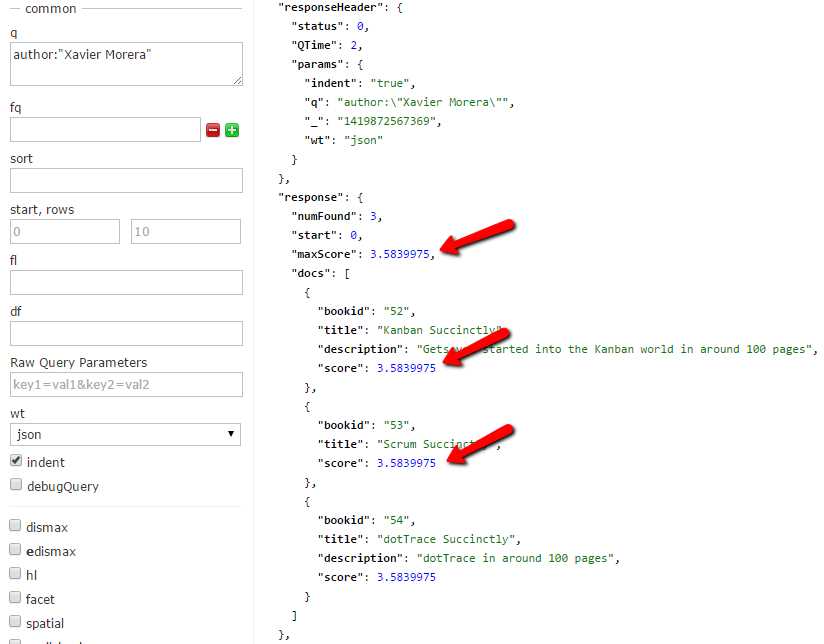Click the "common" section heading
824x644 pixels.
(x=50, y=8)
